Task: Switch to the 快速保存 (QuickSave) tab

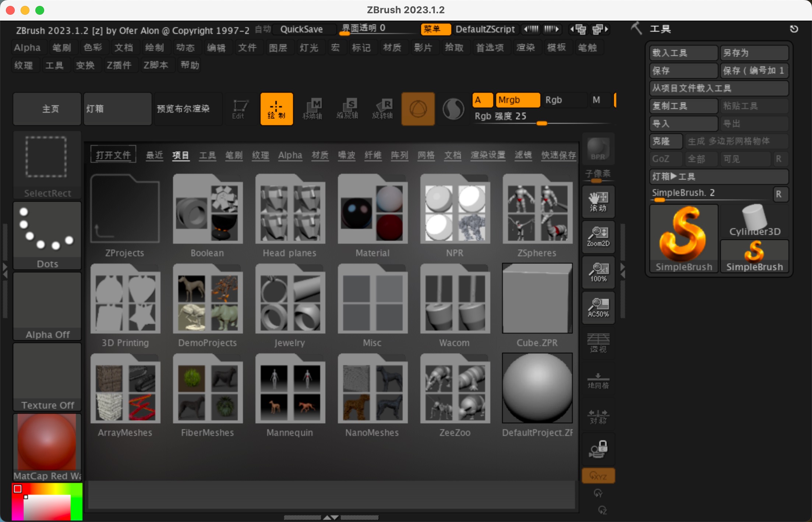Action: (558, 155)
